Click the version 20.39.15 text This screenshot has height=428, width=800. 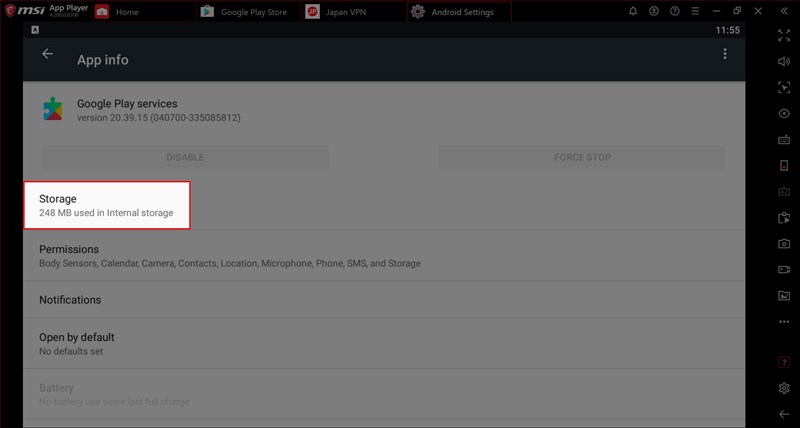pyautogui.click(x=159, y=118)
